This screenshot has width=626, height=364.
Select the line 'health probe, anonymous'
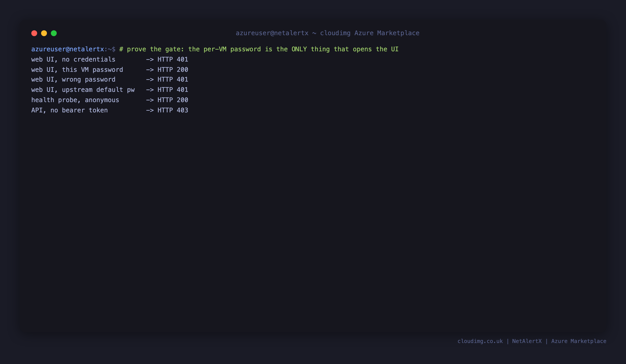point(110,100)
